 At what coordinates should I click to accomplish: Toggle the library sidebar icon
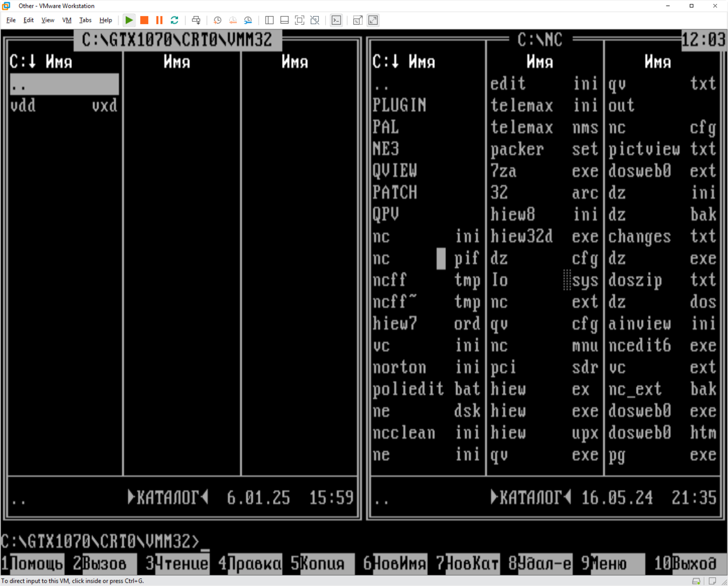(269, 20)
